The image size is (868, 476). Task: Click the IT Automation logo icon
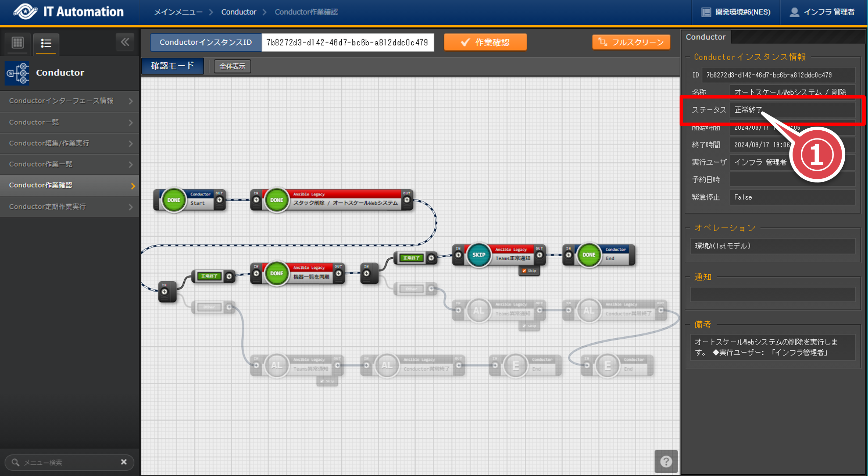pos(25,12)
